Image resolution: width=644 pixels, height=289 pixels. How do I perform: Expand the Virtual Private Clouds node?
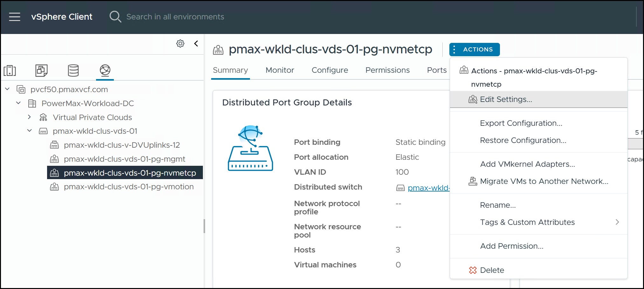[29, 117]
